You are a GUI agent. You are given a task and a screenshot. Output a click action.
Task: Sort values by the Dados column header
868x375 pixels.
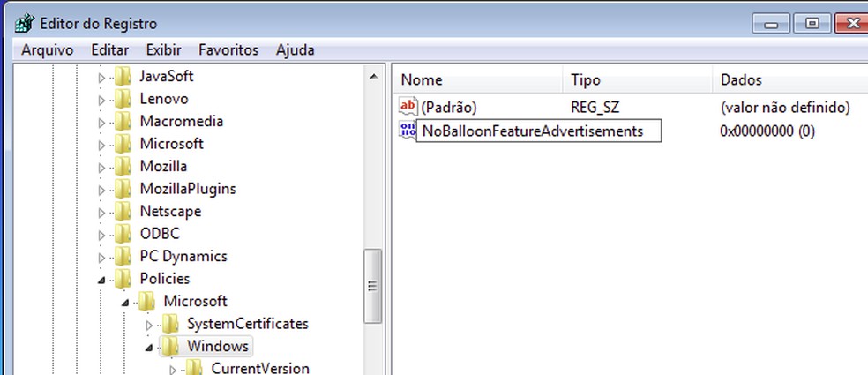pos(790,79)
